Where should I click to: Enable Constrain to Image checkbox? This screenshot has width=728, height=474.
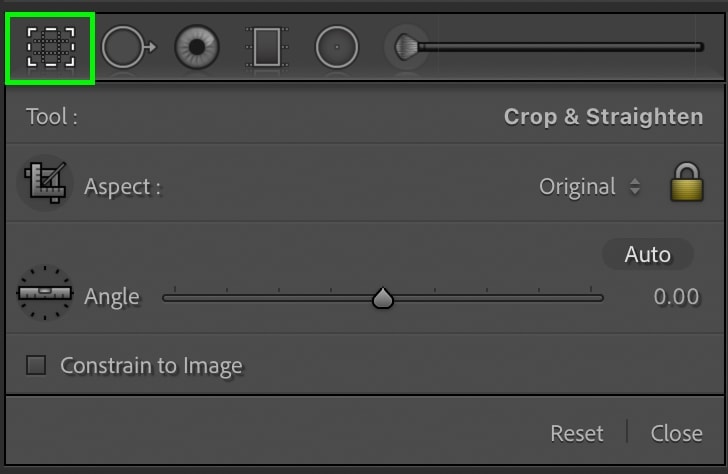pyautogui.click(x=36, y=365)
